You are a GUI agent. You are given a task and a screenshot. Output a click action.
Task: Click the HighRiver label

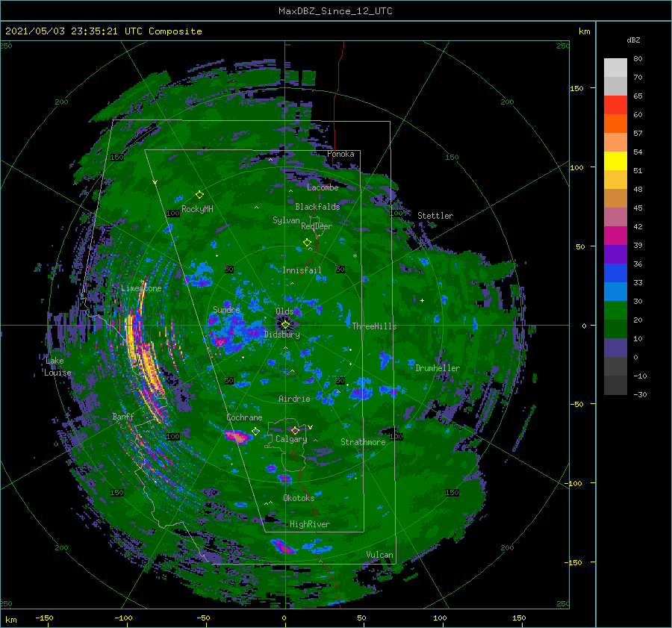pos(310,524)
